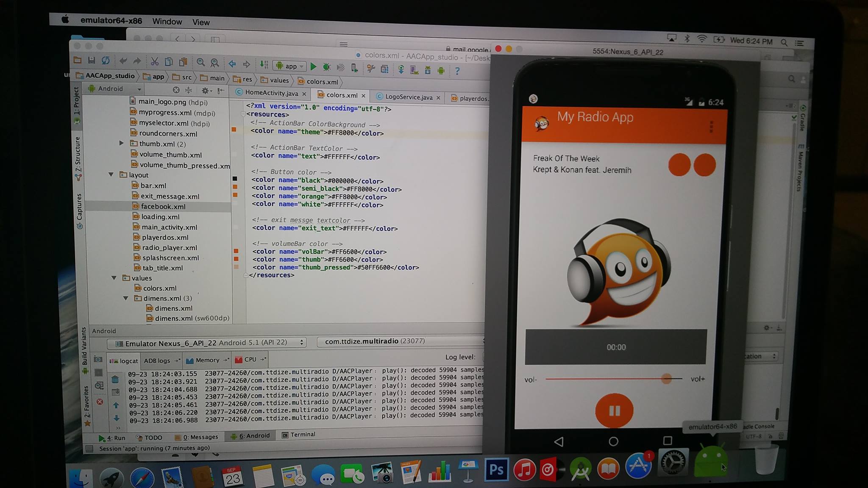
Task: Open Photoshop from the Dock
Action: [x=496, y=469]
